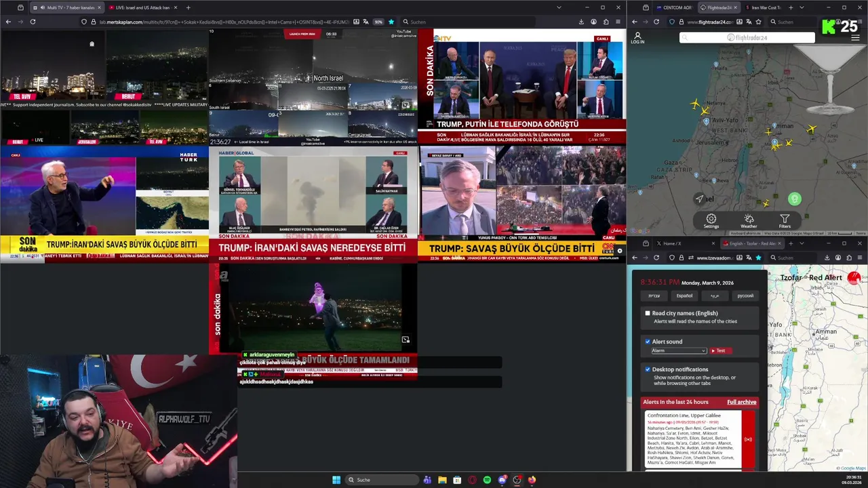The image size is (868, 488).
Task: Open Flightradar24 hamburger menu
Action: [855, 38]
